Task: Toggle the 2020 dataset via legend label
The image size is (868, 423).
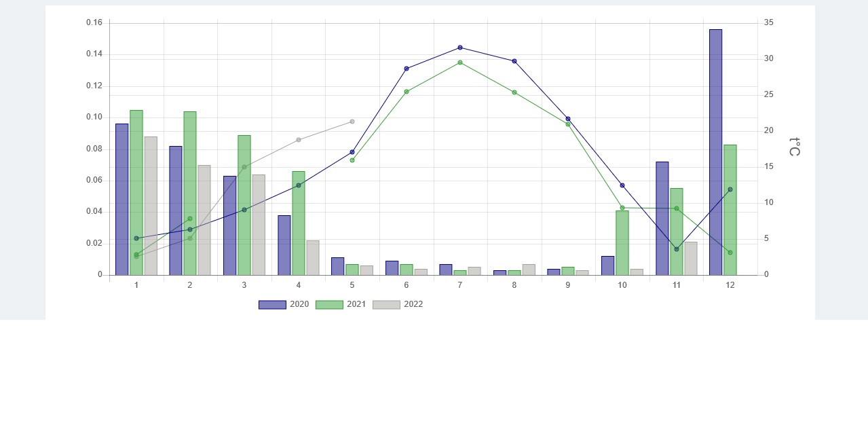Action: click(299, 304)
